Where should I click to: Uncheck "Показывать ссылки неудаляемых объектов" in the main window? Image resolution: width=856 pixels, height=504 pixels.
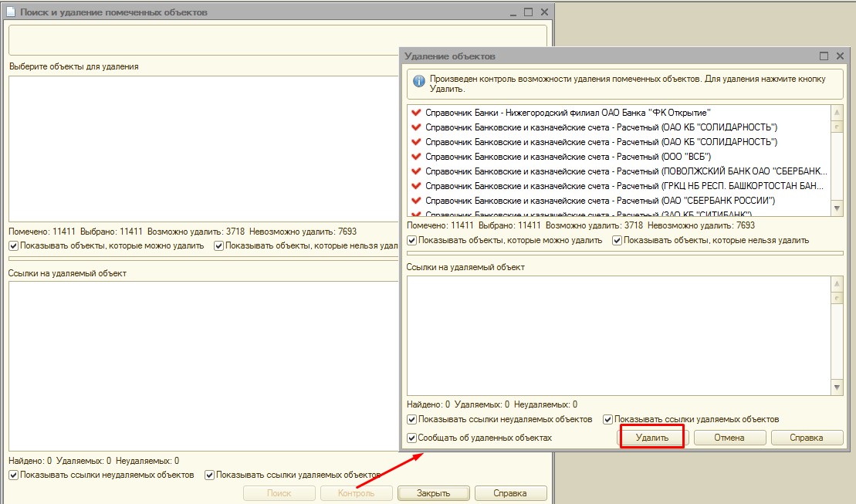click(14, 475)
